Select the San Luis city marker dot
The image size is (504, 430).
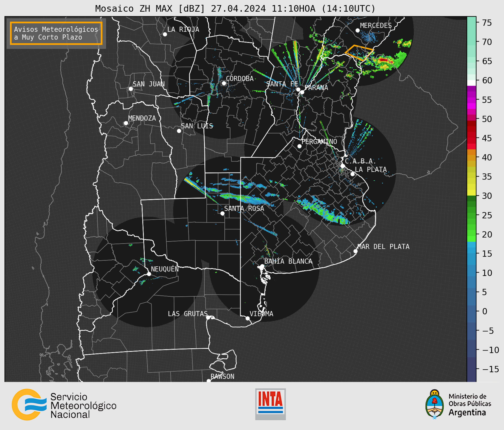(179, 131)
